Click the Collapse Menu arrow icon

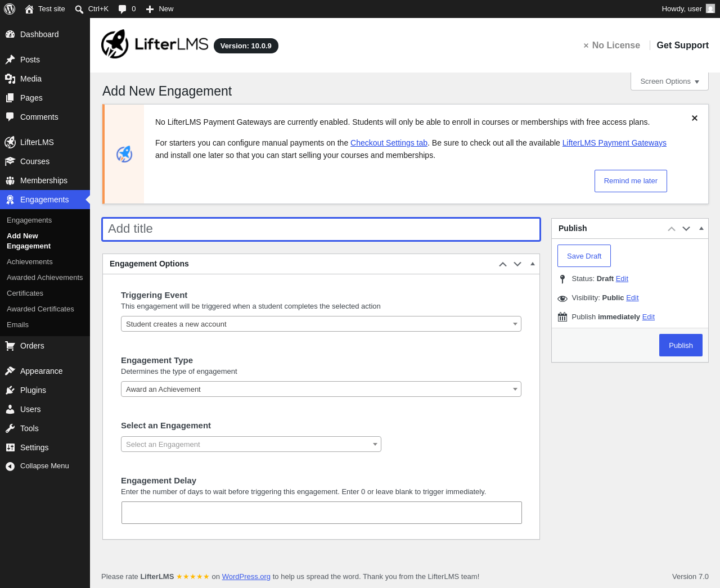10,466
